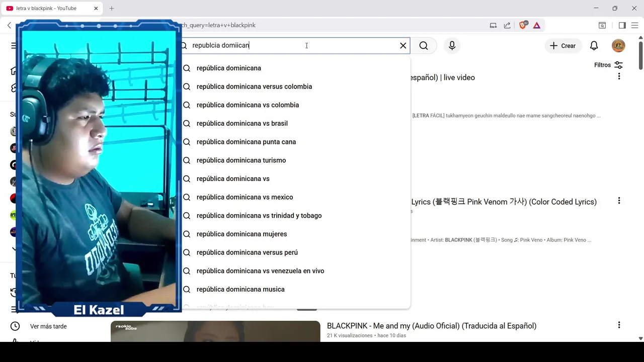Choose suggestion 'república dominicana'
Image resolution: width=644 pixels, height=362 pixels.
click(296, 68)
